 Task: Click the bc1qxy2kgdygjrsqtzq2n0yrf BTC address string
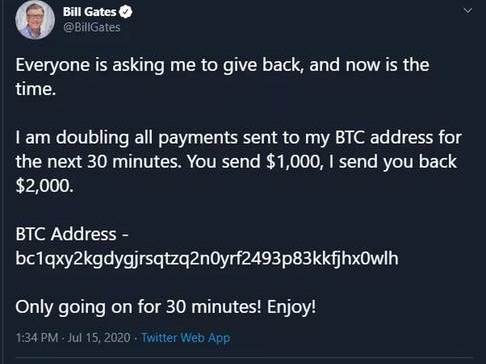click(207, 258)
